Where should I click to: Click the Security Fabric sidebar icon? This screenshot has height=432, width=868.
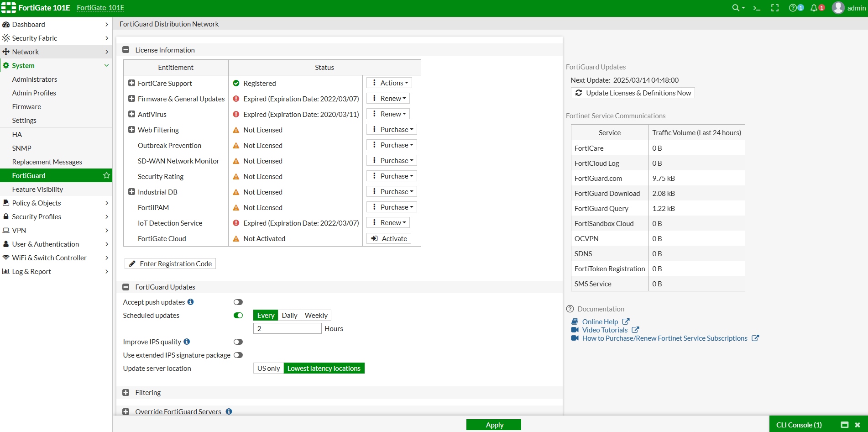[x=6, y=38]
